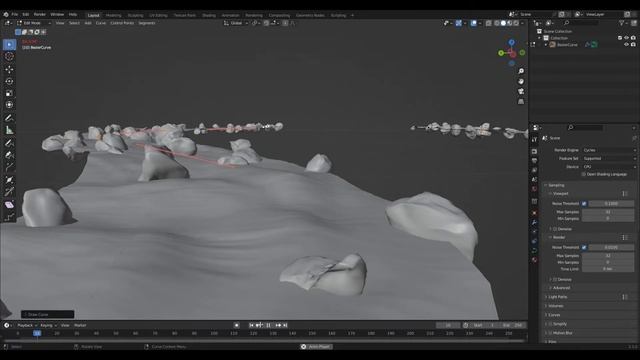Open the Keying popover in timeline

click(x=48, y=325)
